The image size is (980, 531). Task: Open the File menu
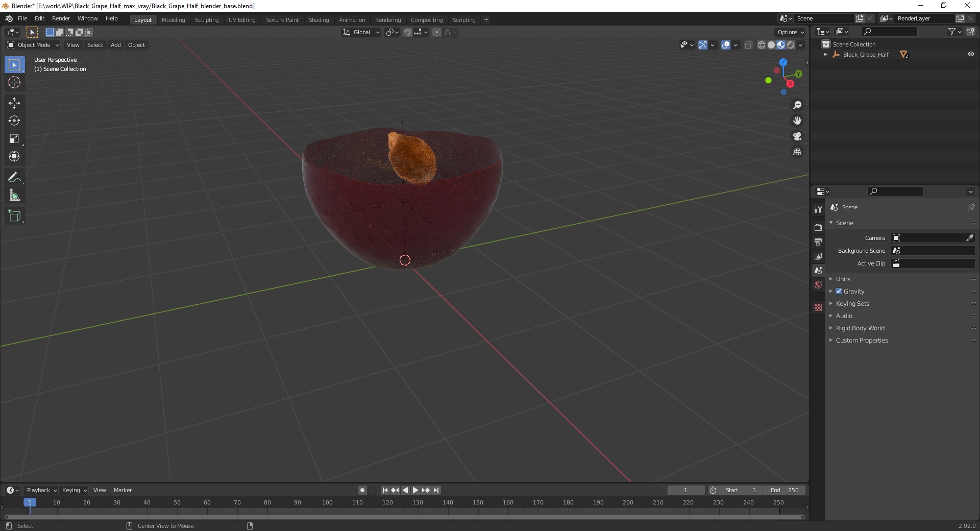[22, 18]
